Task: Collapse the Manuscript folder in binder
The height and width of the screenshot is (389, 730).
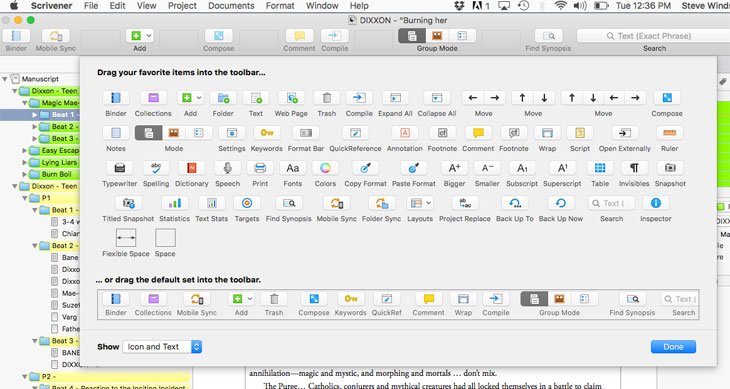Action: 5,79
